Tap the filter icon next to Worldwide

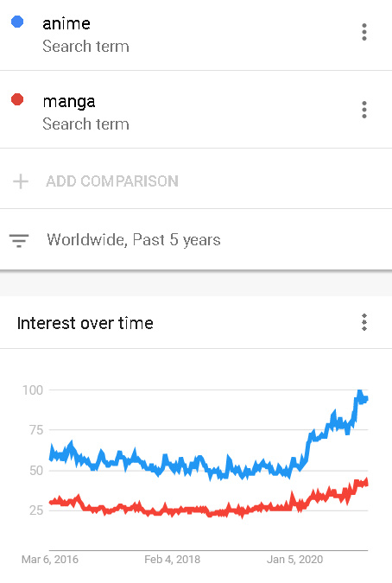[19, 241]
